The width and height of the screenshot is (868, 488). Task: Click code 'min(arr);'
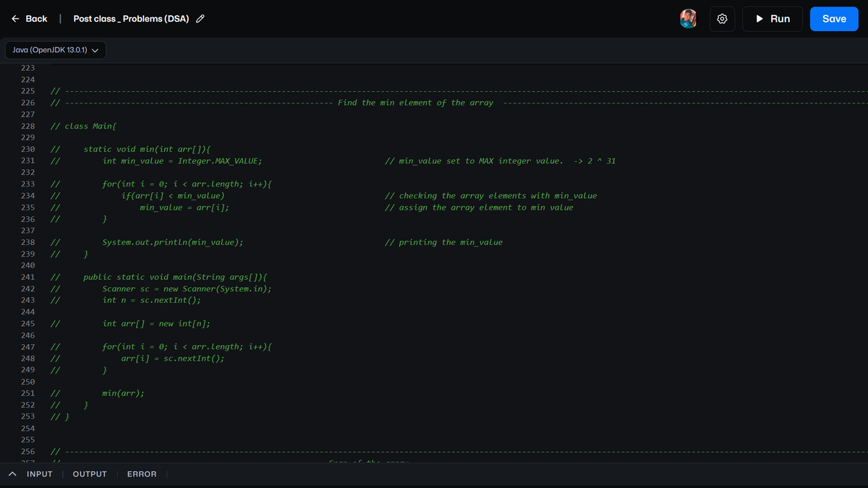click(x=124, y=393)
